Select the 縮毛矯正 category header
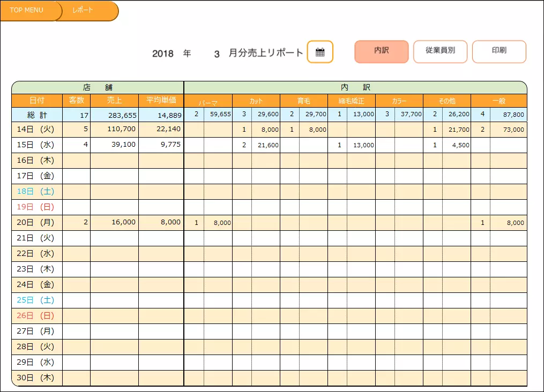 pos(352,101)
